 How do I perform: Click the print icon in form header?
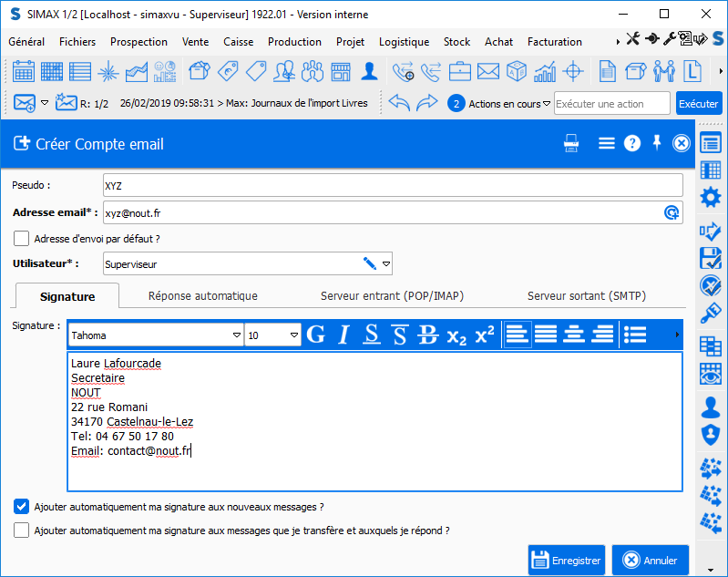point(571,143)
